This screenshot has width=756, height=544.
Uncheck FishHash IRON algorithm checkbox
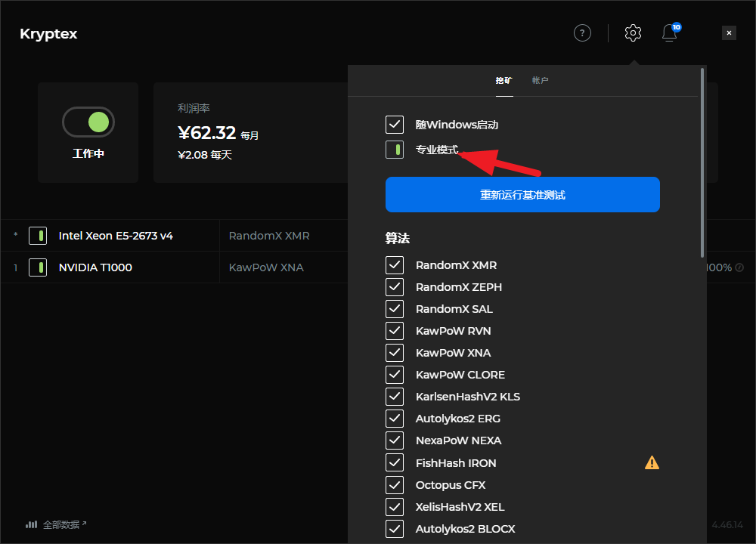point(395,462)
